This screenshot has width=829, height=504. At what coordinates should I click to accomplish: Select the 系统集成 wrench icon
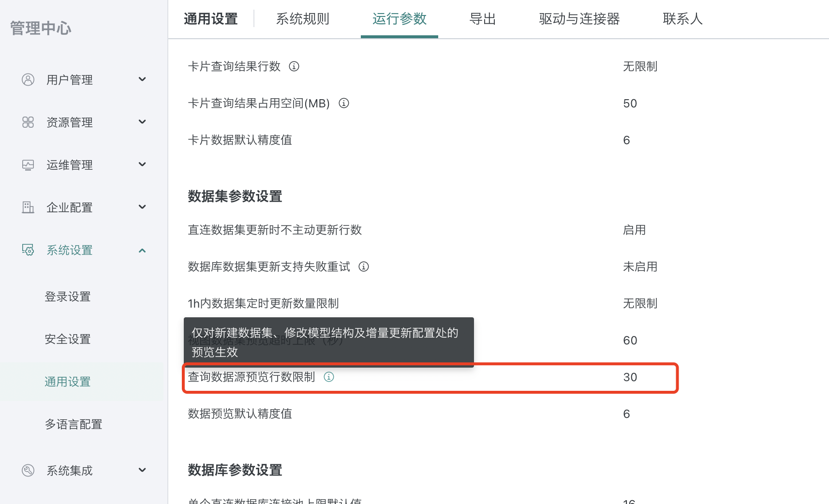pos(28,470)
